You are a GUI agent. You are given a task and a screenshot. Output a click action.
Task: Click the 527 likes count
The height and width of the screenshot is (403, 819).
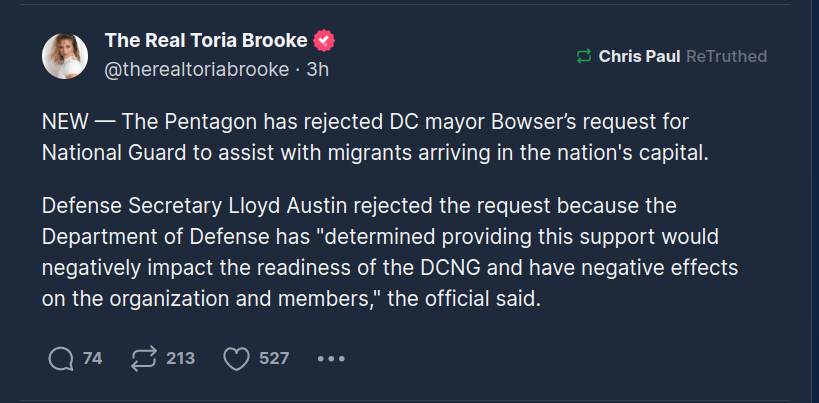tap(274, 358)
